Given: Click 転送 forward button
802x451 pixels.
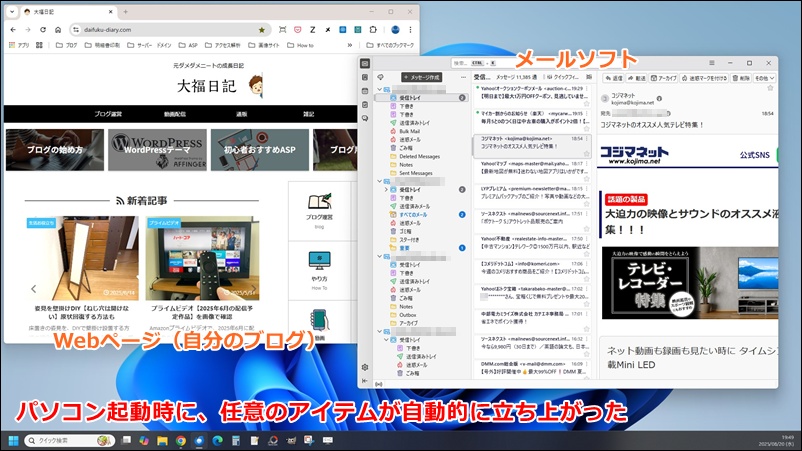Looking at the screenshot, I should point(637,78).
